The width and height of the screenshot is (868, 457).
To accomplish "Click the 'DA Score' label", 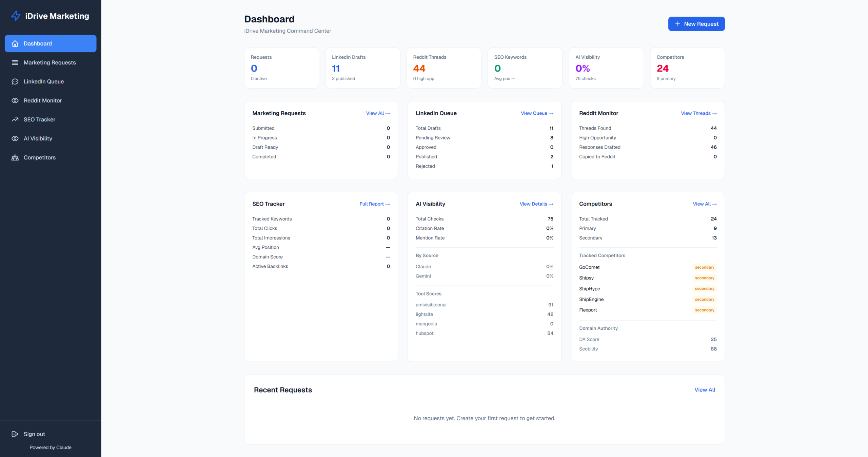I will [x=589, y=339].
